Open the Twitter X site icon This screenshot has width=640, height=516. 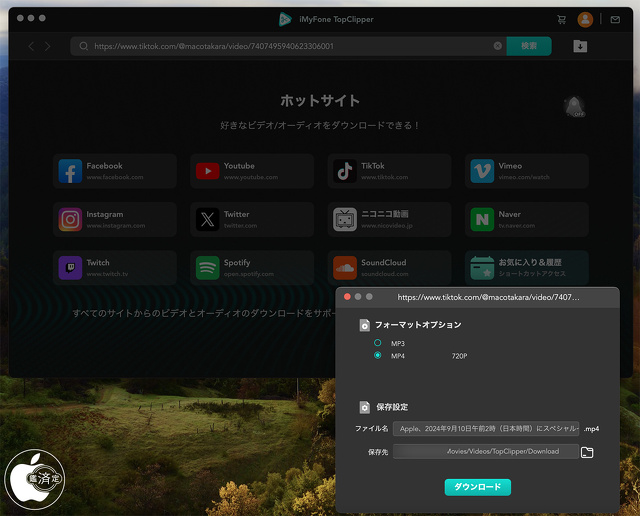[208, 219]
